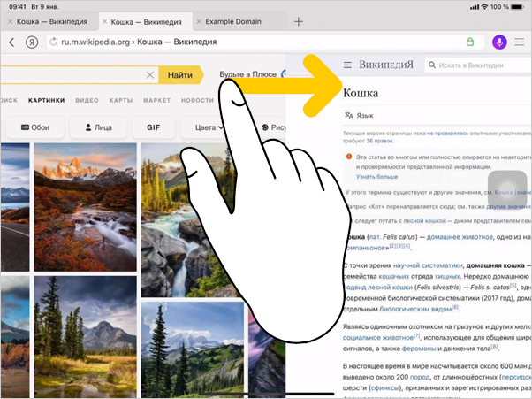Click the Wikipedia search field
Screen dimensions: 532x399
pos(477,65)
